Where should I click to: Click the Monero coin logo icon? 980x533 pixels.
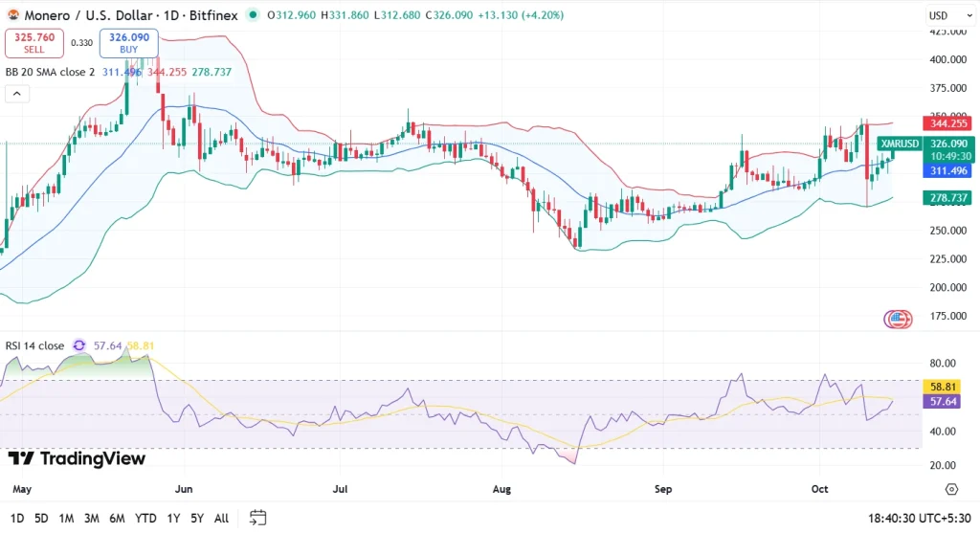(14, 15)
